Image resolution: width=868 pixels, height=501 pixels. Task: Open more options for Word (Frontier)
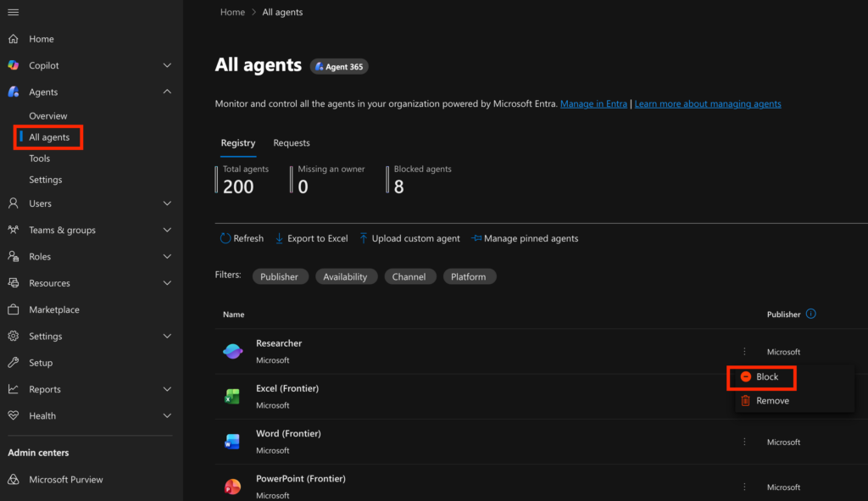pos(744,442)
